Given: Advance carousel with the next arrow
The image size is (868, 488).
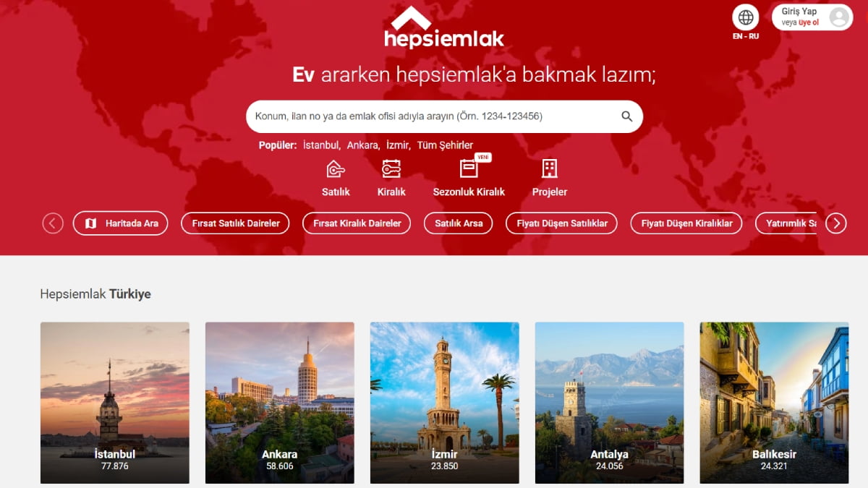Looking at the screenshot, I should click(836, 223).
